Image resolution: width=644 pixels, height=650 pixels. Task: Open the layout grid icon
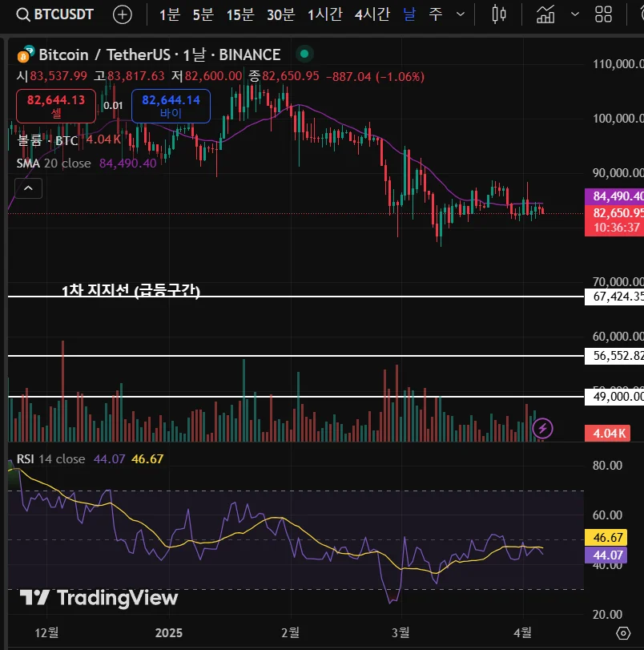pos(603,14)
